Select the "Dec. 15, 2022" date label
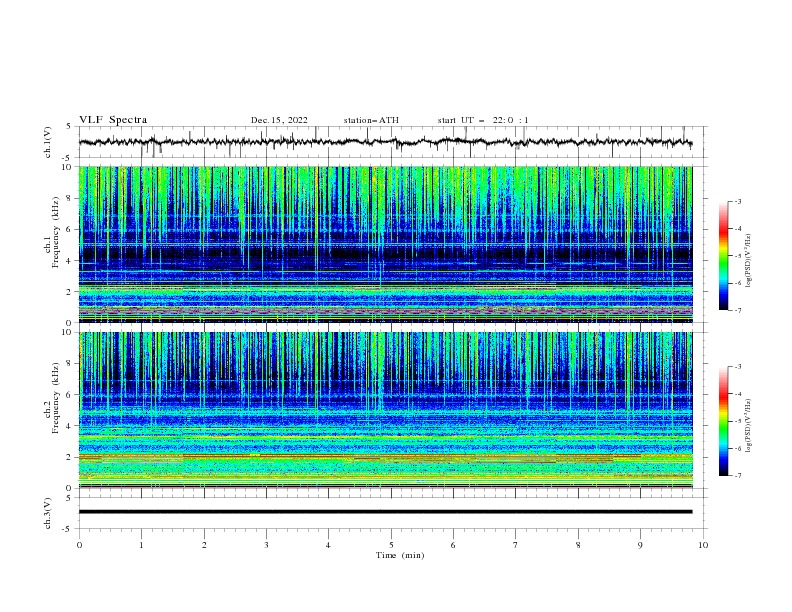This screenshot has width=792, height=612. click(x=279, y=120)
